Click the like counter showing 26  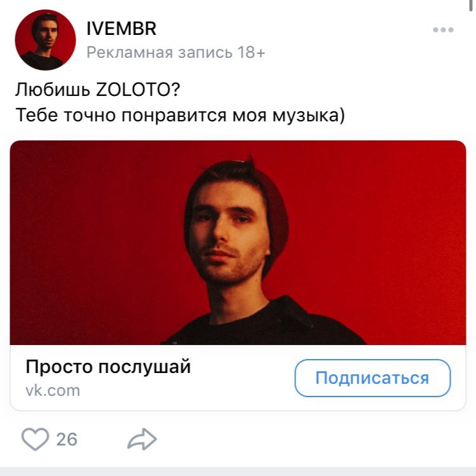(x=67, y=439)
